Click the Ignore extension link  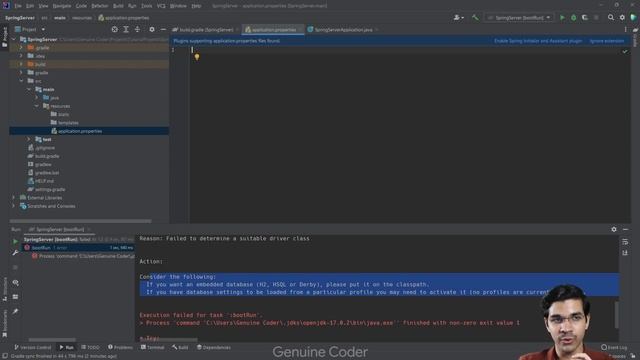607,41
